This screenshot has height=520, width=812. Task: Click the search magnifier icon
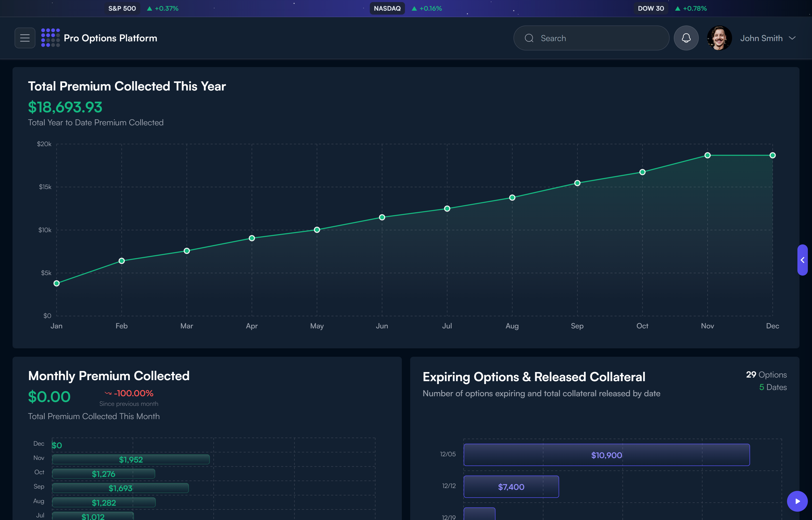(529, 38)
